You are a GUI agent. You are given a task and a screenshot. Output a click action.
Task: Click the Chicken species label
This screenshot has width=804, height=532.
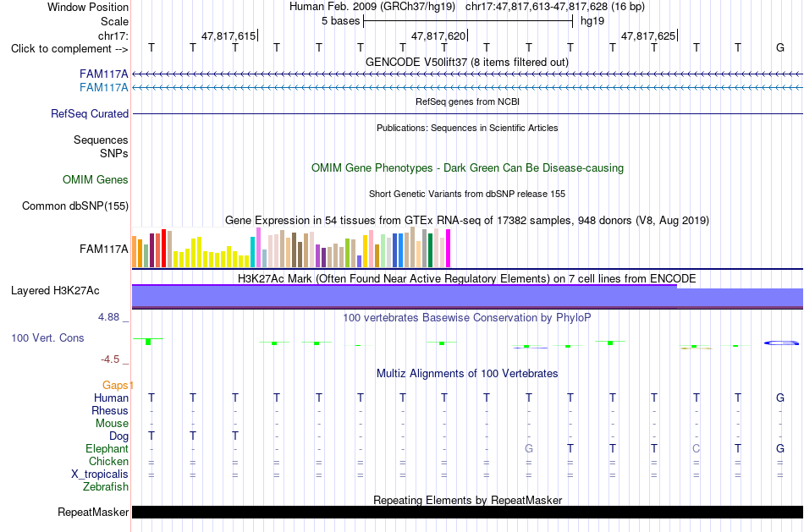coord(108,461)
